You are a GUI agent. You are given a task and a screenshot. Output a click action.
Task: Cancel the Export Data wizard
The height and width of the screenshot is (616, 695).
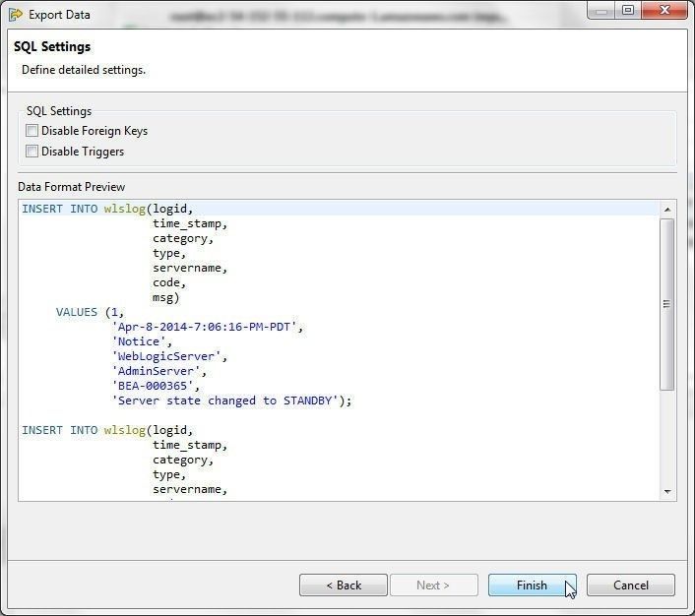(631, 585)
